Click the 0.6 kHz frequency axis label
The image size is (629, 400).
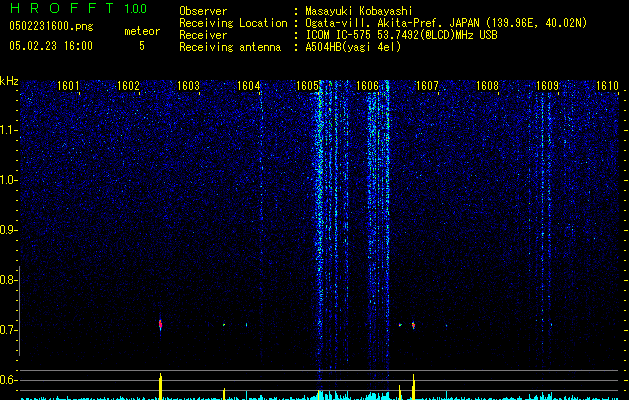[x=9, y=380]
